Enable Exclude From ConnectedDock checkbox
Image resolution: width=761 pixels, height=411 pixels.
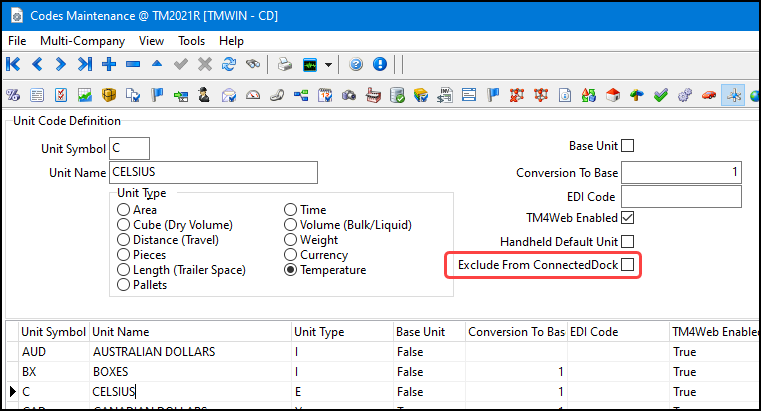627,265
